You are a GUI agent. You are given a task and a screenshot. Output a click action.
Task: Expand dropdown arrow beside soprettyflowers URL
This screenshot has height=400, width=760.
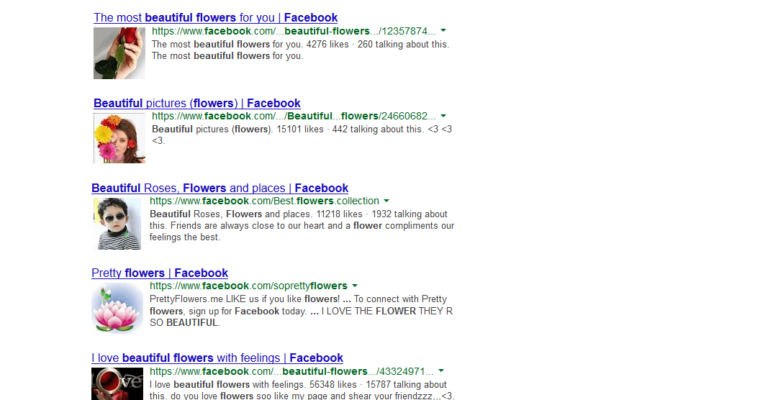(354, 286)
